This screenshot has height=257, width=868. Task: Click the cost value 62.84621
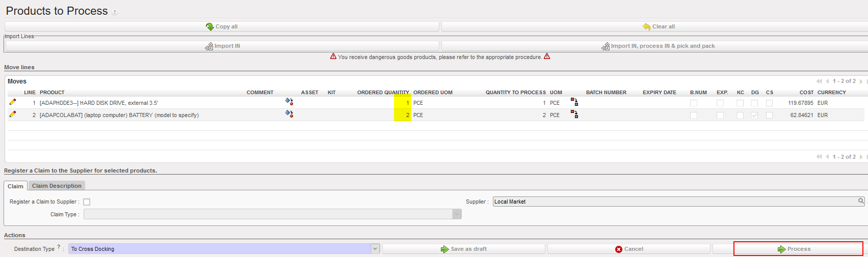click(x=802, y=115)
